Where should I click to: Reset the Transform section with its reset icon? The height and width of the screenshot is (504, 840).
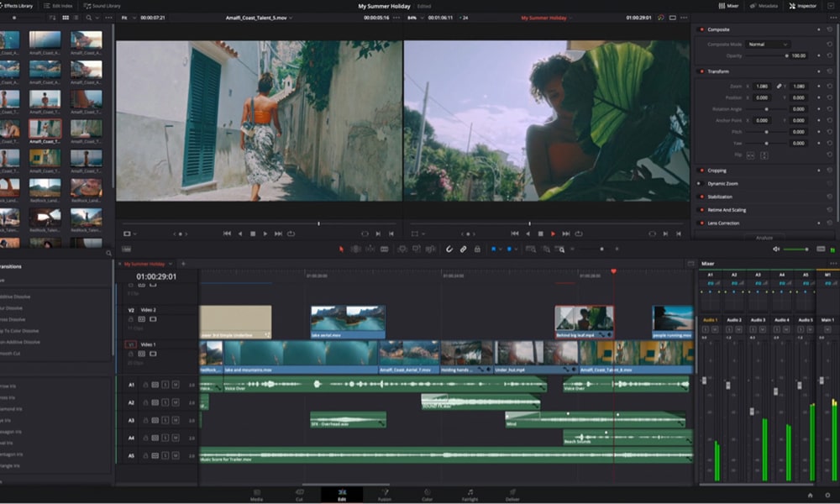(830, 71)
